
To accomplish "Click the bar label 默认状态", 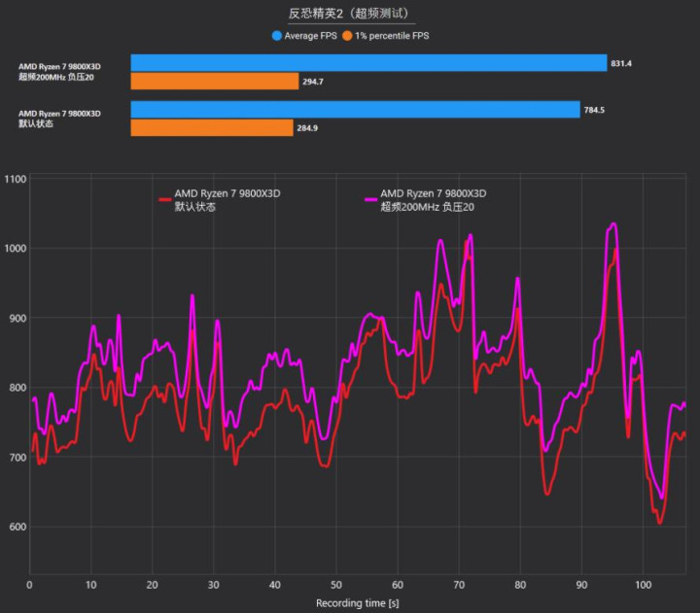I will (x=36, y=123).
